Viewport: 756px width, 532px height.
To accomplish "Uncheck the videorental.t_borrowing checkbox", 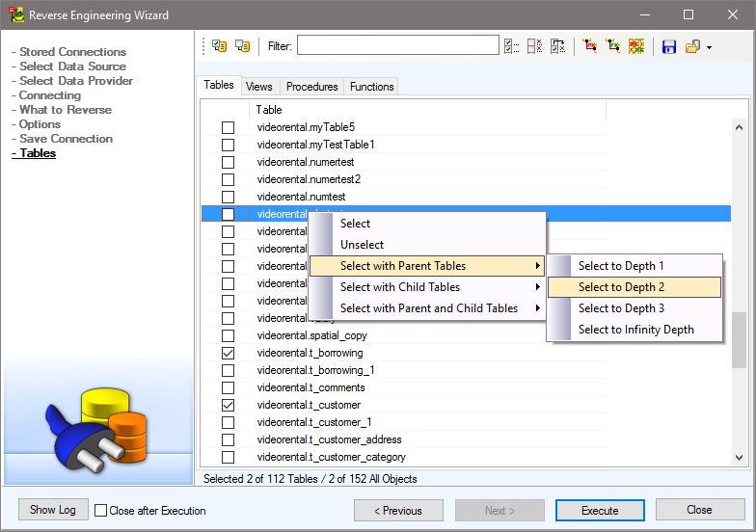I will coord(229,354).
